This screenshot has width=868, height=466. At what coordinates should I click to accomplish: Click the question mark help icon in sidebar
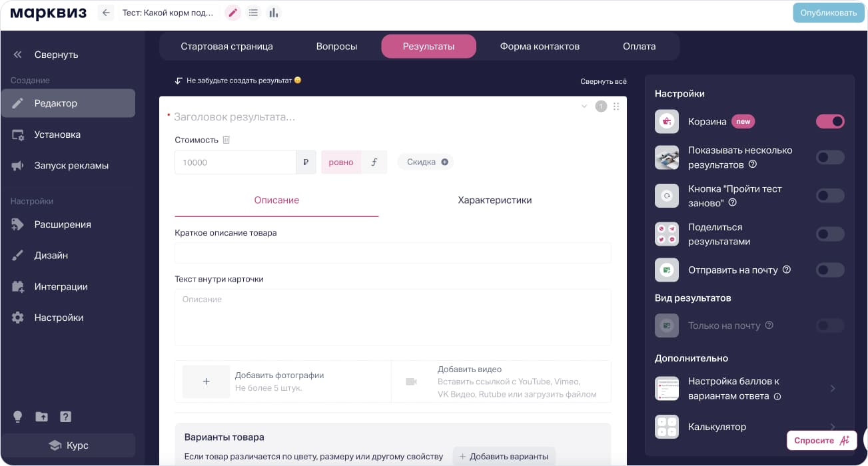click(65, 417)
